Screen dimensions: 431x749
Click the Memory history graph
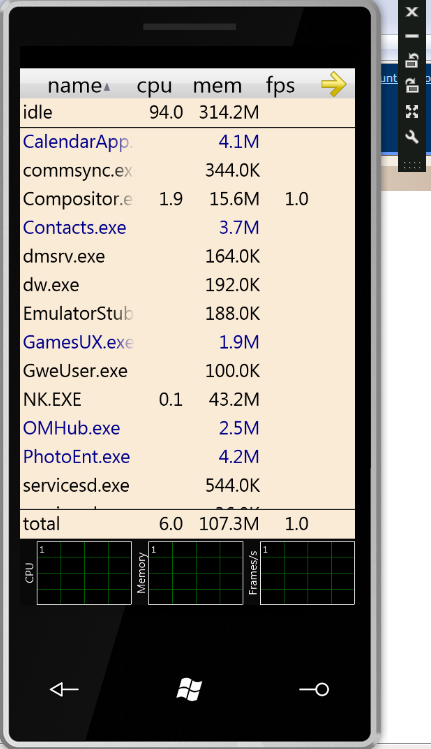click(195, 573)
